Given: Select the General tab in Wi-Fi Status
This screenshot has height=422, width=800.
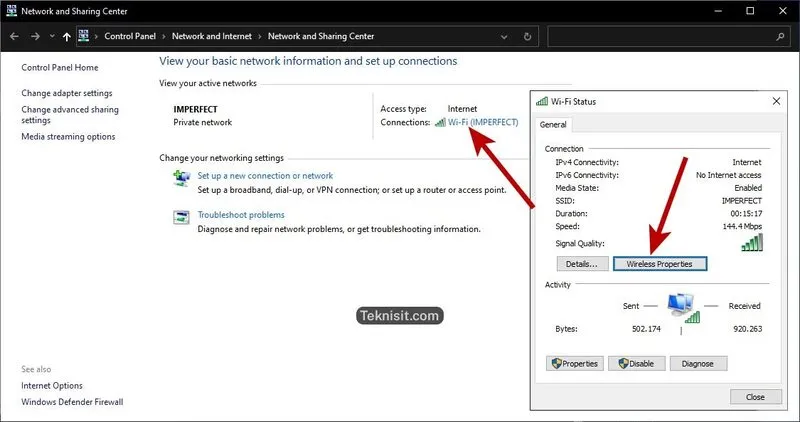Looking at the screenshot, I should pyautogui.click(x=553, y=125).
